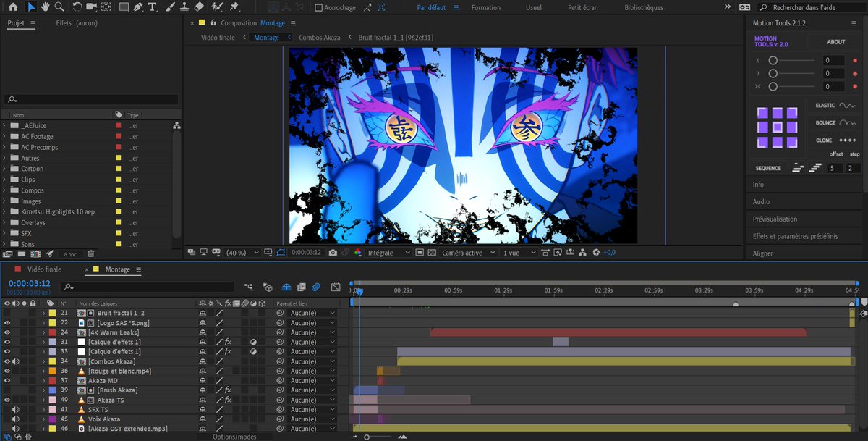Switch to Petit écran workspace
Image resolution: width=868 pixels, height=441 pixels.
click(x=583, y=7)
